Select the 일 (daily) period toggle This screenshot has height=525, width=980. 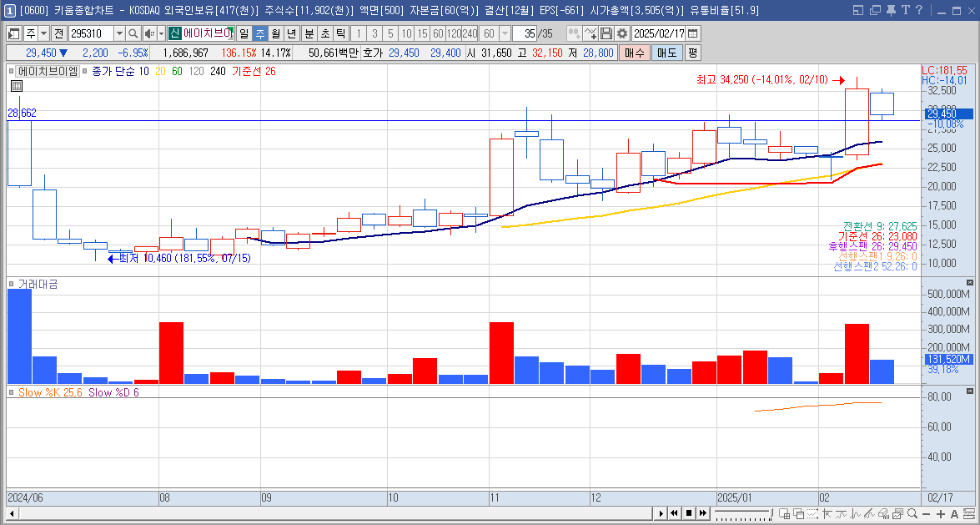click(244, 33)
